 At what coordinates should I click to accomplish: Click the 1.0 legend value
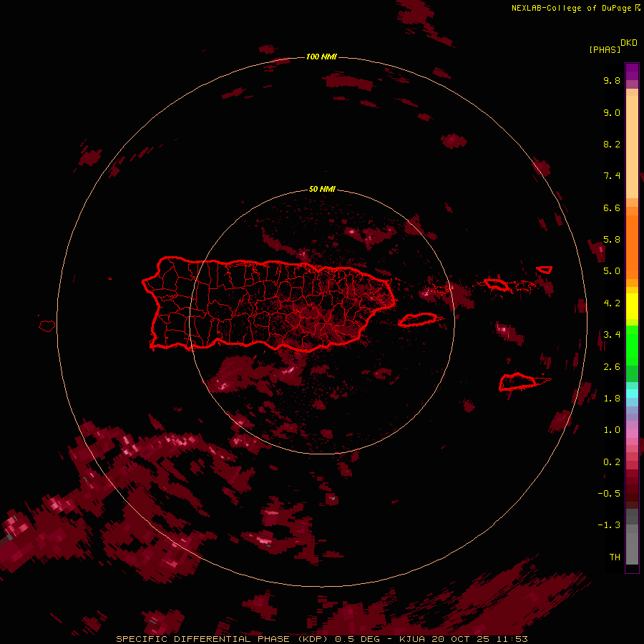click(x=612, y=430)
